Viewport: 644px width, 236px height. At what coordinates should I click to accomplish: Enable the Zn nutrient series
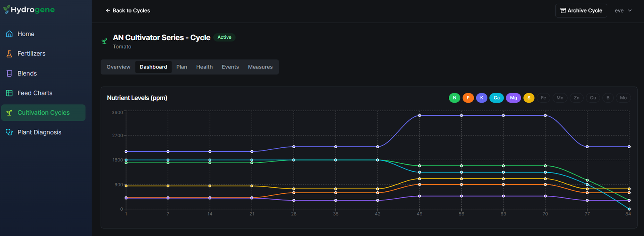tap(577, 98)
